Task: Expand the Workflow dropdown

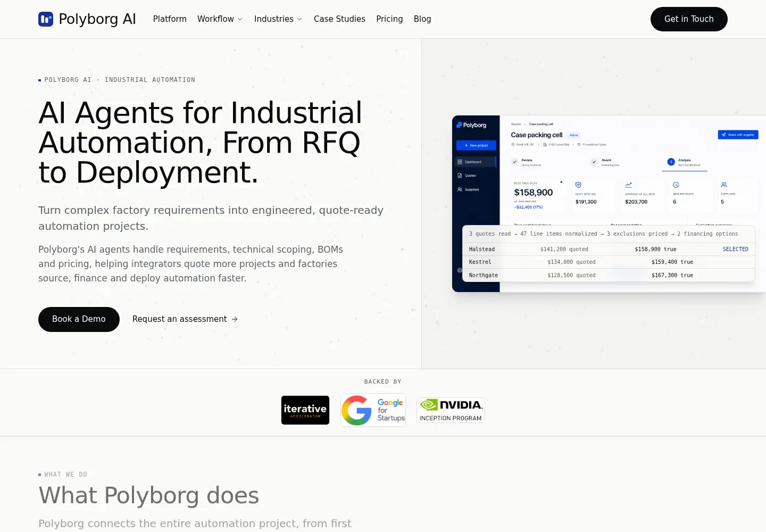Action: [220, 19]
